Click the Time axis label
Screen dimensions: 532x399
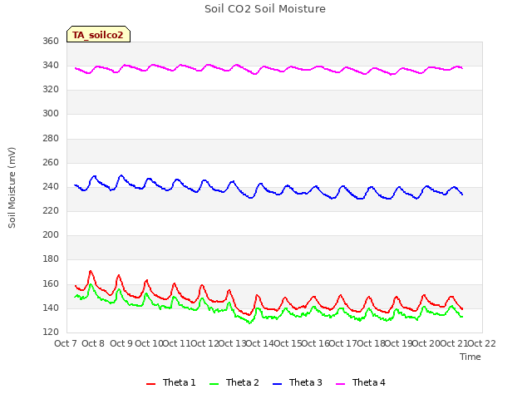pos(470,357)
